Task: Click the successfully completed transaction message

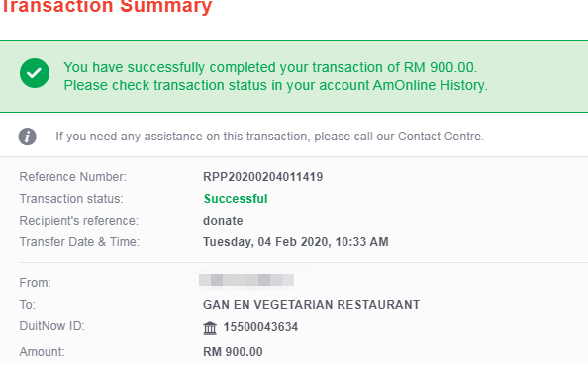Action: [x=270, y=67]
